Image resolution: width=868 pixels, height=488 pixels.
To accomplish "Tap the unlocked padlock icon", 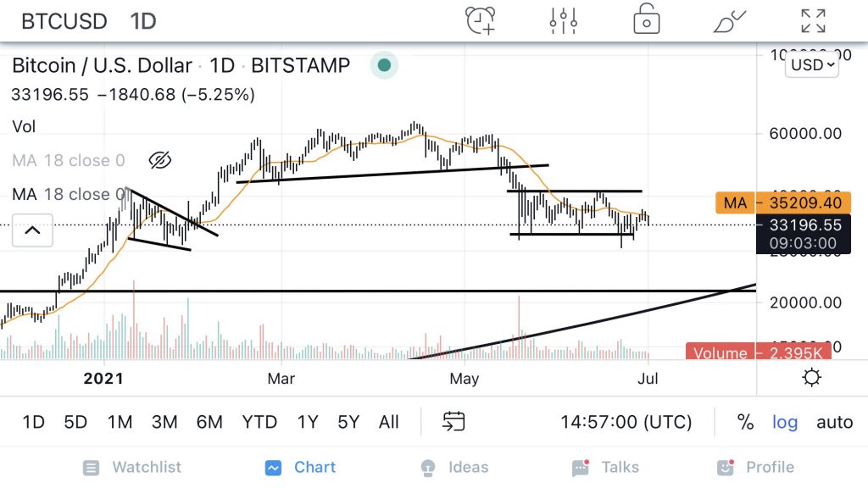I will coord(646,19).
